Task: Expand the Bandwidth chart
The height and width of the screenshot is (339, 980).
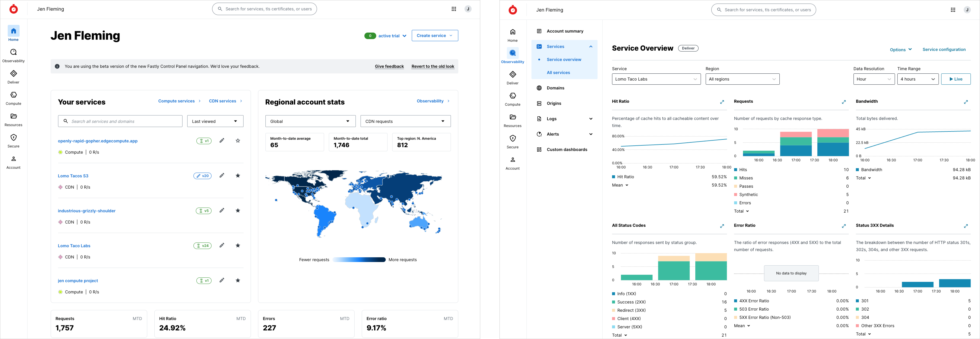Action: click(966, 102)
